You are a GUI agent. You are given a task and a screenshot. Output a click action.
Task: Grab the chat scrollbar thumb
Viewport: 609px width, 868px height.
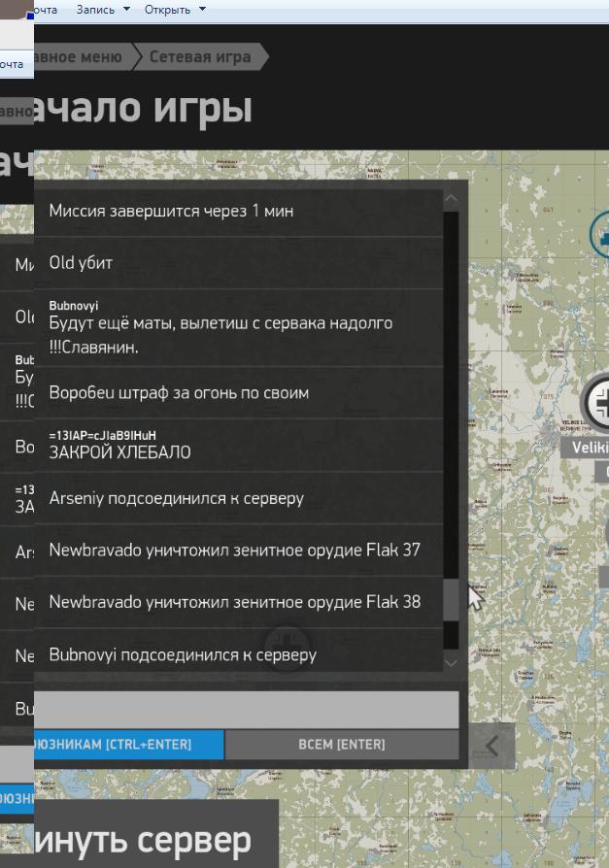click(x=452, y=599)
